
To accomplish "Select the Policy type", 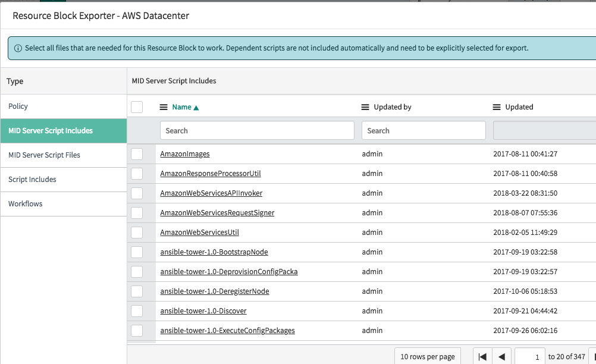I will click(x=64, y=106).
